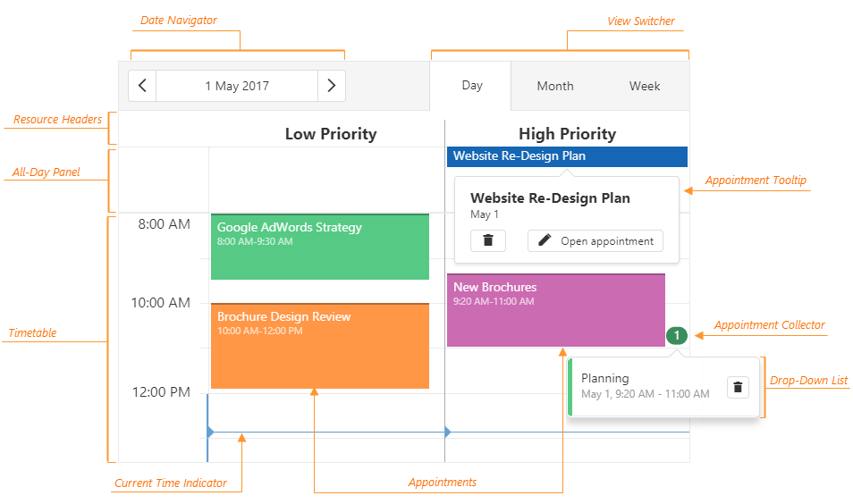The height and width of the screenshot is (504, 853).
Task: Click the current time indicator arrow in Low Priority
Action: pyautogui.click(x=211, y=433)
